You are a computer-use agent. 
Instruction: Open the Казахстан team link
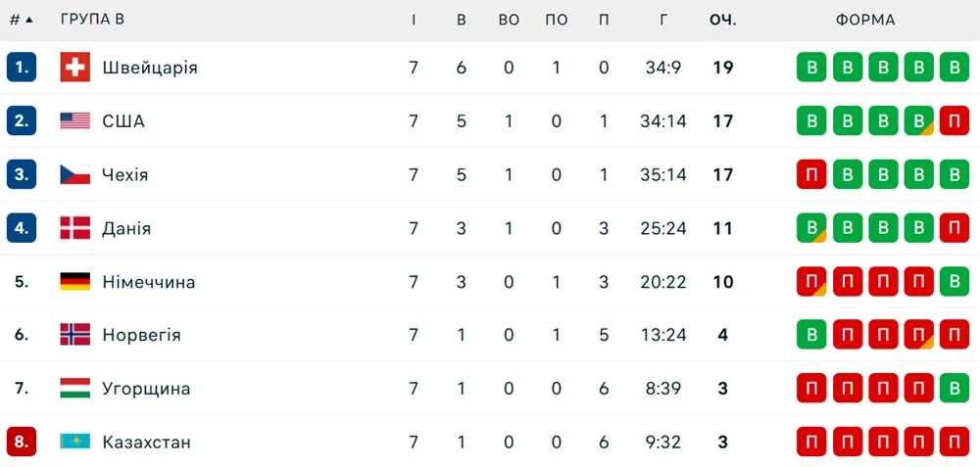point(146,442)
